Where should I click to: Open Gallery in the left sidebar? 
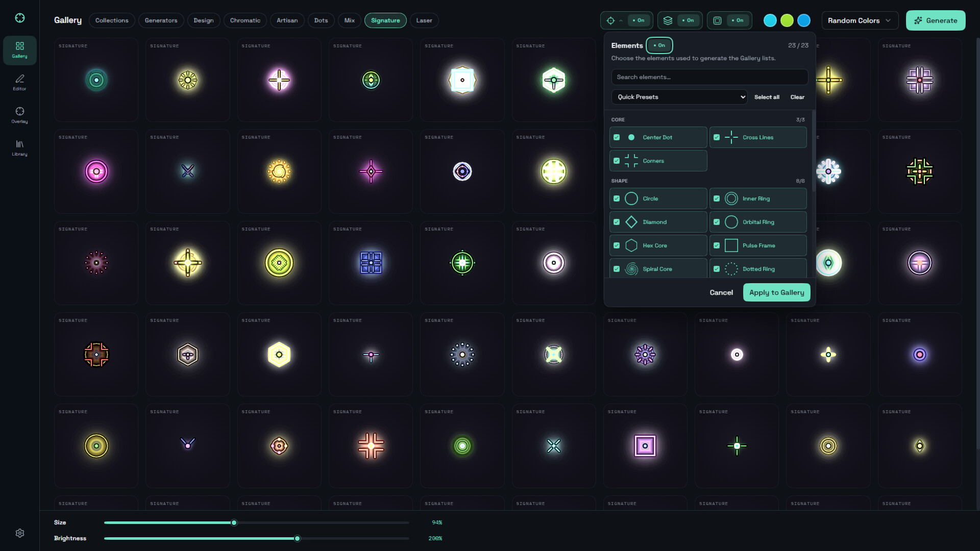[19, 50]
